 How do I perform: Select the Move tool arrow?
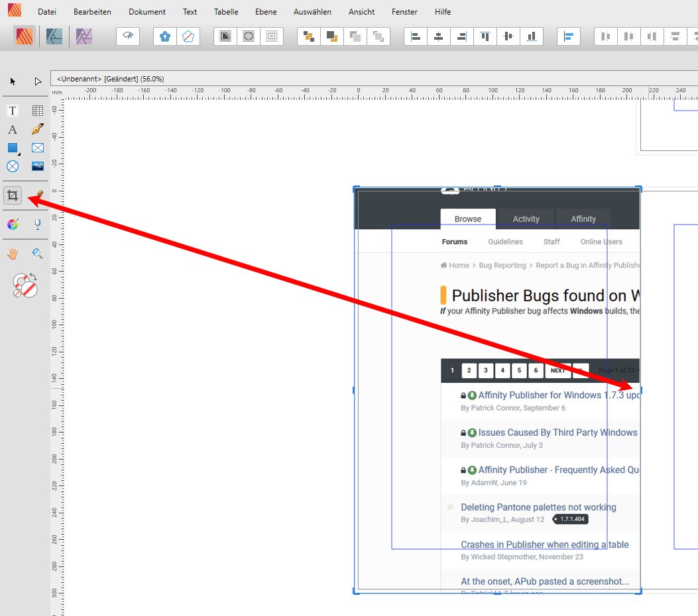click(x=13, y=81)
